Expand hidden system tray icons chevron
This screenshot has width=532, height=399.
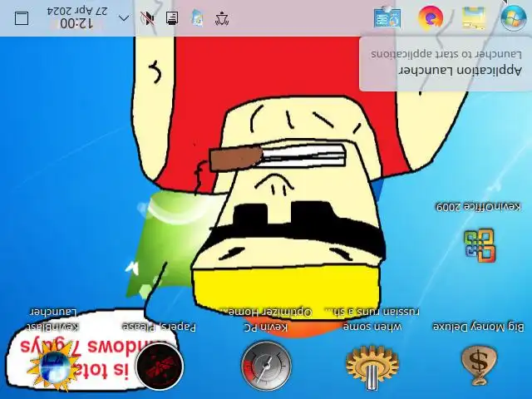coord(124,18)
